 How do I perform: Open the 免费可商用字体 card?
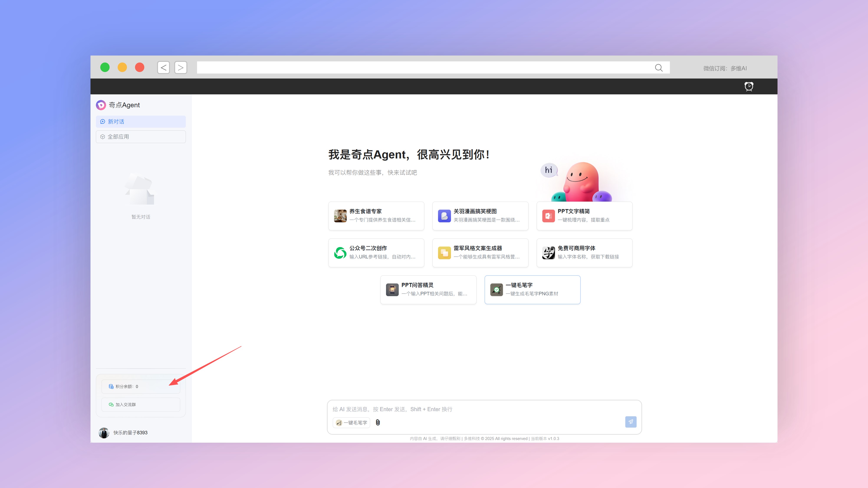tap(584, 253)
